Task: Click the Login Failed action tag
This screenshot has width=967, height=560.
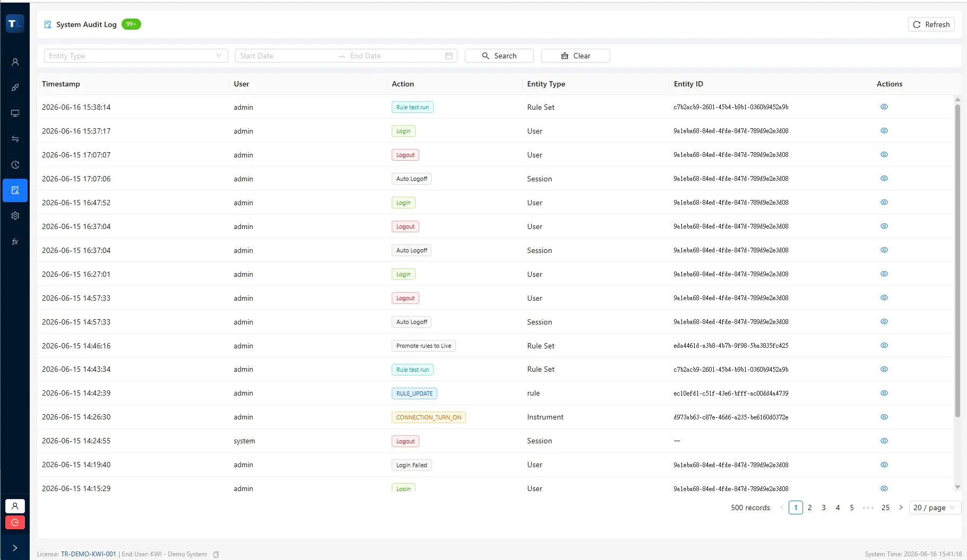Action: [x=411, y=465]
